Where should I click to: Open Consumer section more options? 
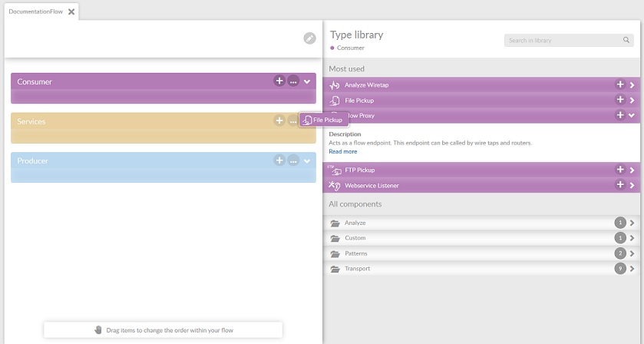(x=293, y=81)
